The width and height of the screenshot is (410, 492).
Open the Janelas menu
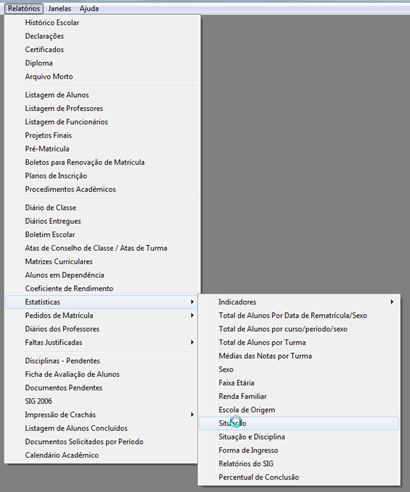59,8
